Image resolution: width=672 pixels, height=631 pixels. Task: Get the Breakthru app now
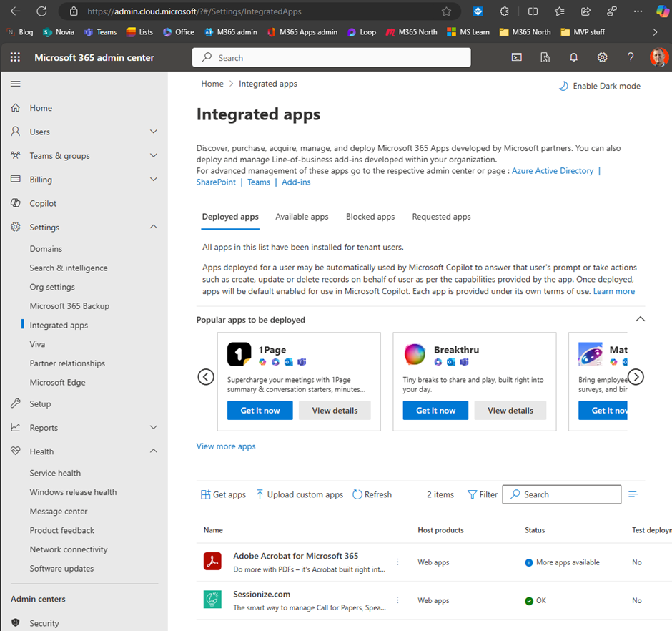coord(435,410)
